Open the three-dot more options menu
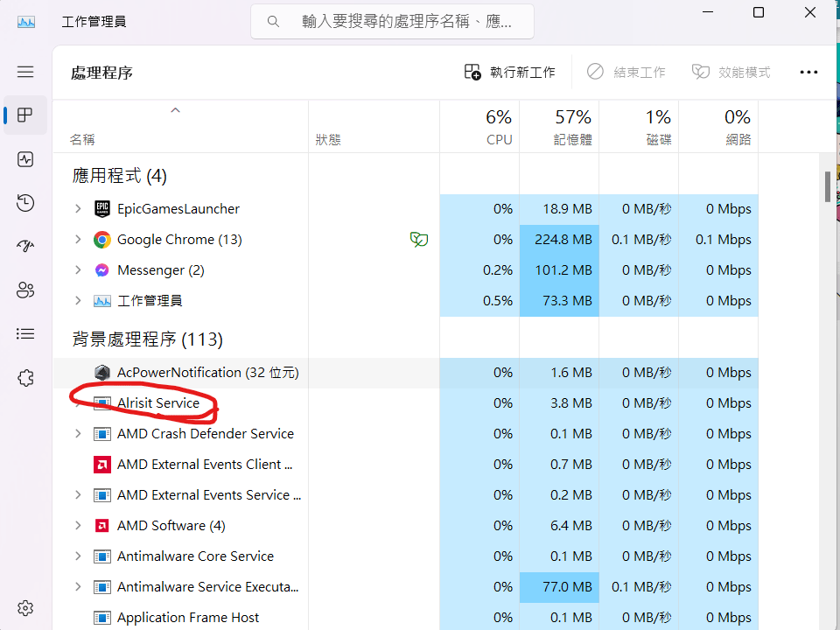Viewport: 840px width, 630px height. click(x=808, y=72)
